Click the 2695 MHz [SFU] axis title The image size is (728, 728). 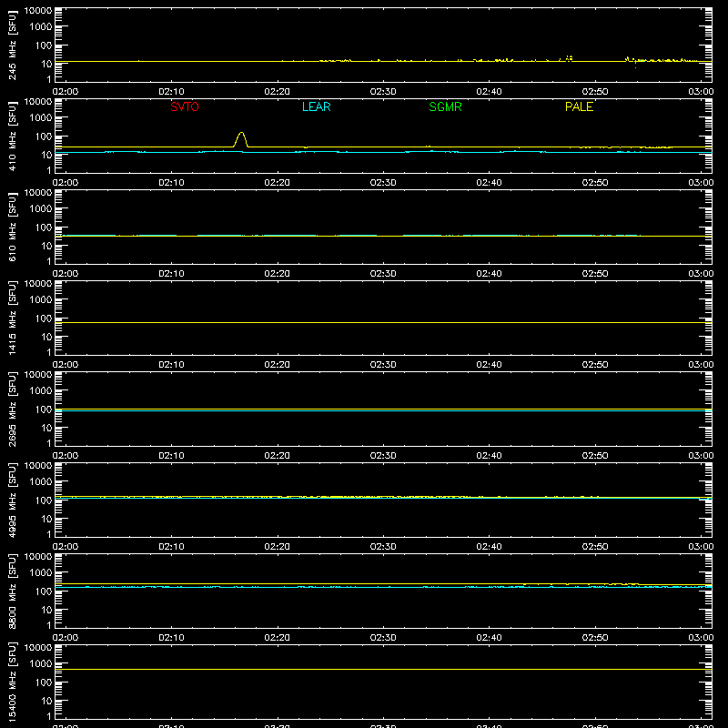click(13, 409)
